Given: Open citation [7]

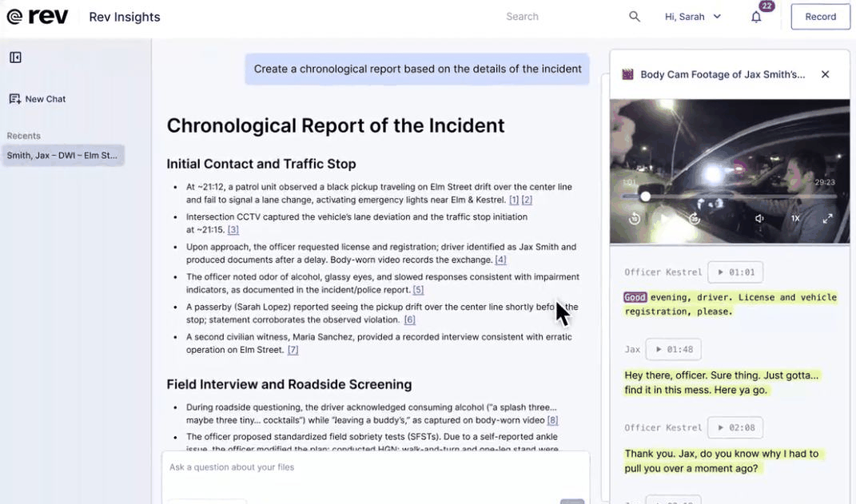Looking at the screenshot, I should point(293,350).
